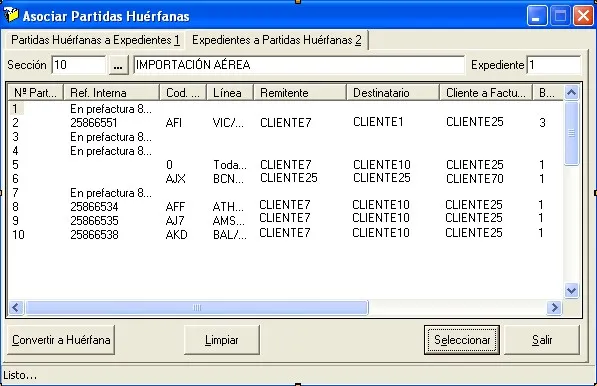Click the app icon in title bar

pos(11,16)
